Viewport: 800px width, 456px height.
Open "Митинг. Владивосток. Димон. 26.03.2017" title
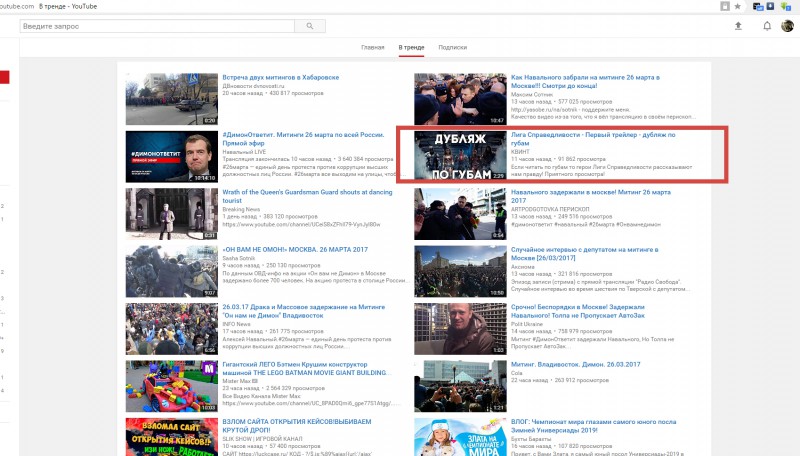point(576,365)
